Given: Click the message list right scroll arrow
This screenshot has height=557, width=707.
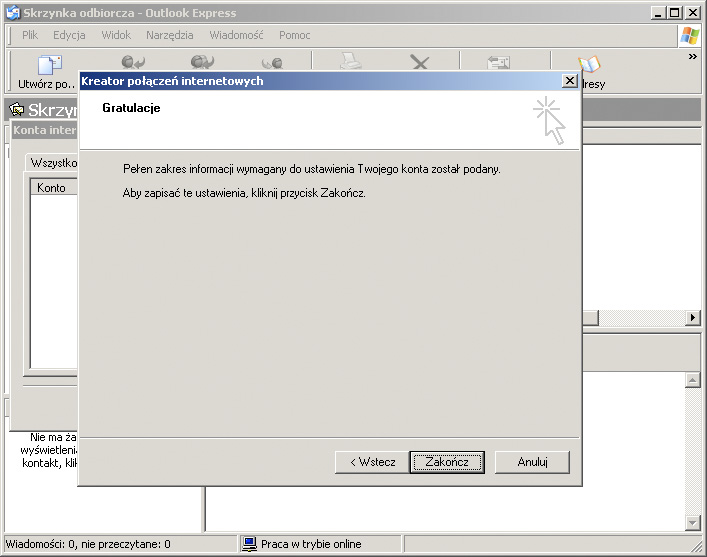Looking at the screenshot, I should [693, 318].
